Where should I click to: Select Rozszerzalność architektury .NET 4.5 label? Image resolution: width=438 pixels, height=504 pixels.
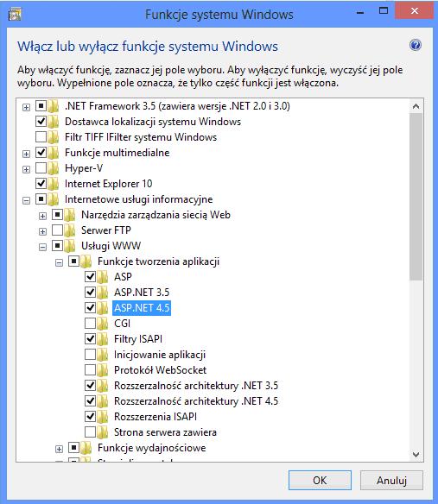point(196,401)
